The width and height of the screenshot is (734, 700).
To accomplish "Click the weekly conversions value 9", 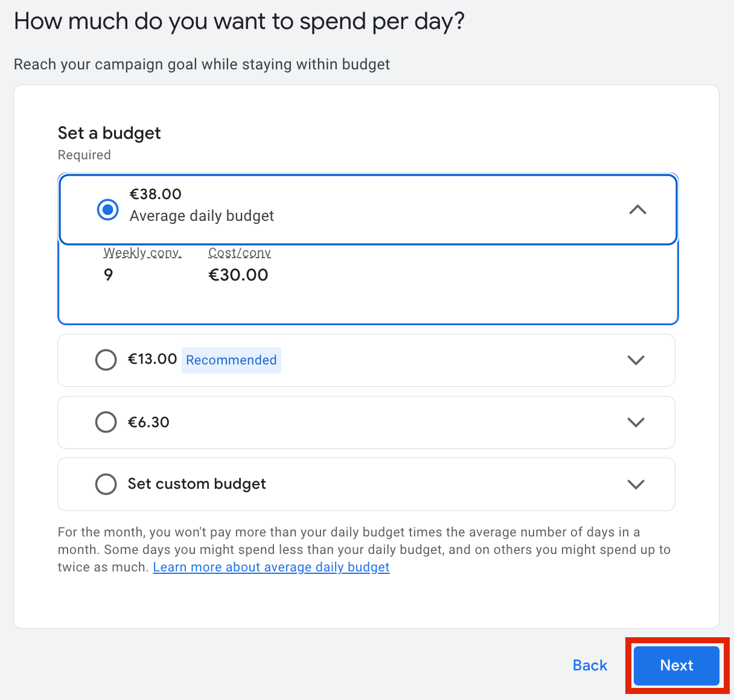I will tap(109, 275).
